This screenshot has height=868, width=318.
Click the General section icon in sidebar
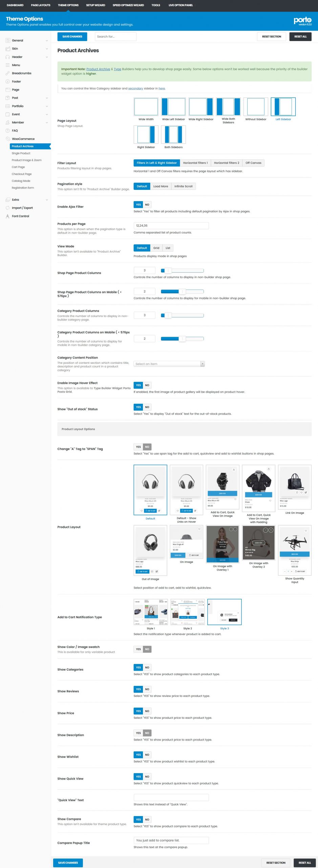click(8, 40)
